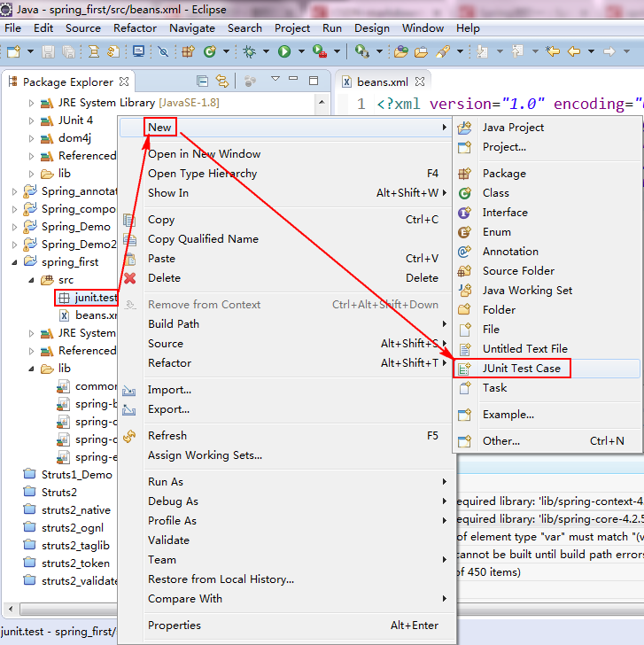Open the Debug As submenu
Screen dimensions: 644x645
[285, 501]
